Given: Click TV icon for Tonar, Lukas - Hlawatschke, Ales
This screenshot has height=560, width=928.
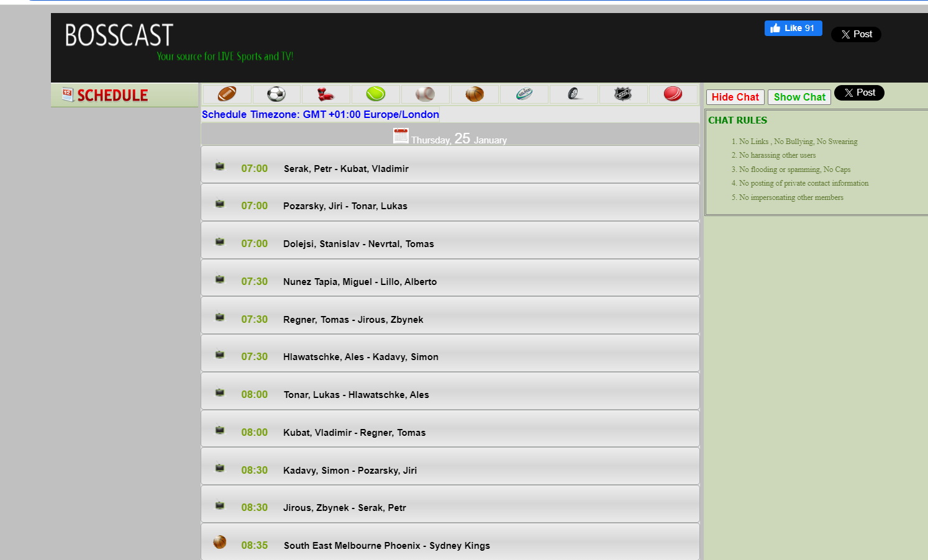Looking at the screenshot, I should (x=220, y=392).
